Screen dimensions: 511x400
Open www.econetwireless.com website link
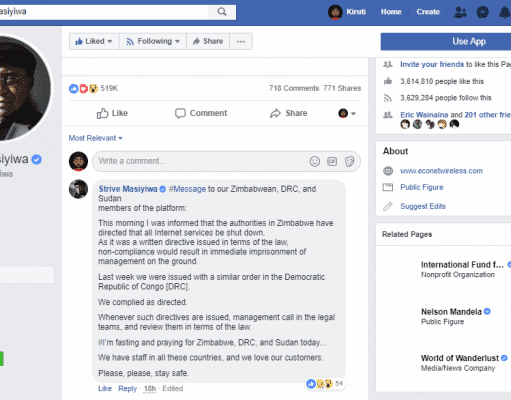[441, 171]
